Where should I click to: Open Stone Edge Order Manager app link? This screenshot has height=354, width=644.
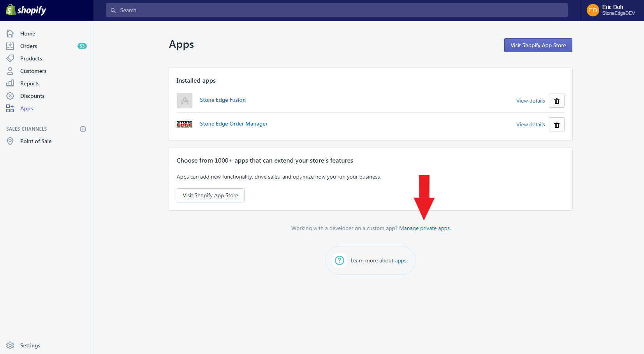tap(234, 124)
